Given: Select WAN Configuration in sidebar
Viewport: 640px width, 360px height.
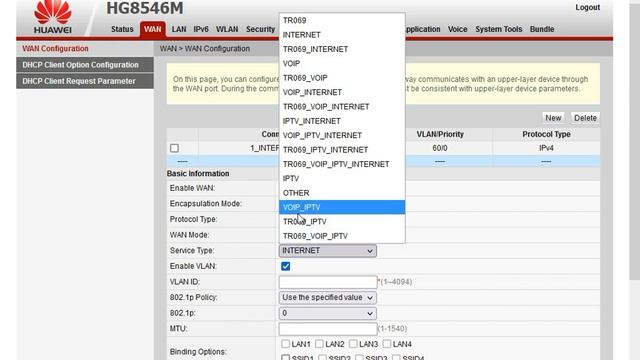Looking at the screenshot, I should point(85,49).
